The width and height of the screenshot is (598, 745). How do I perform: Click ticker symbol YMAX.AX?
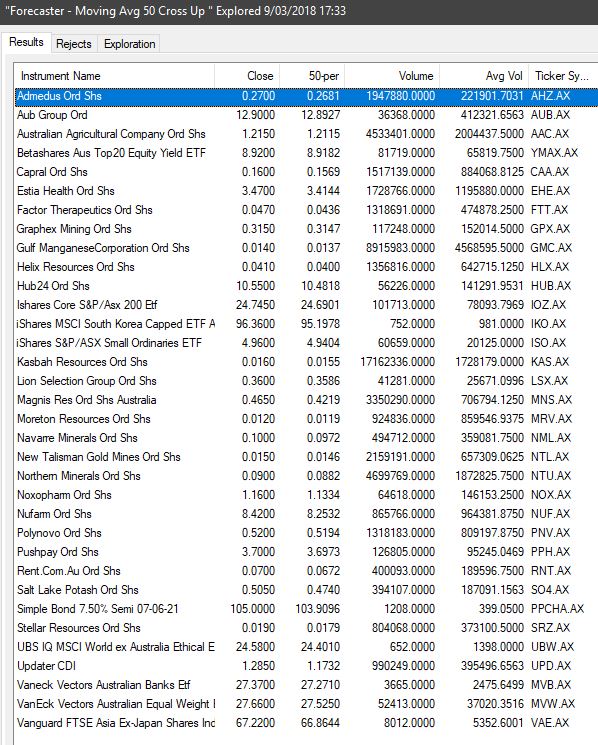[x=554, y=153]
